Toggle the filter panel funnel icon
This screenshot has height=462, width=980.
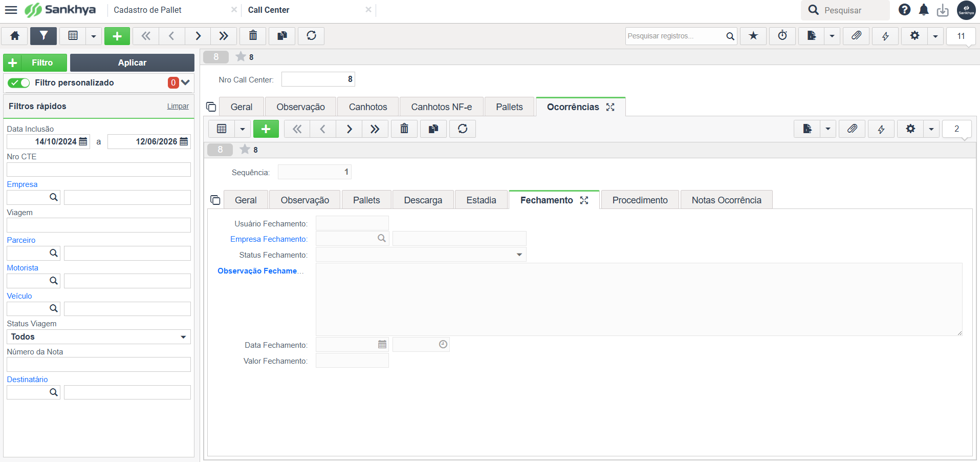tap(43, 36)
